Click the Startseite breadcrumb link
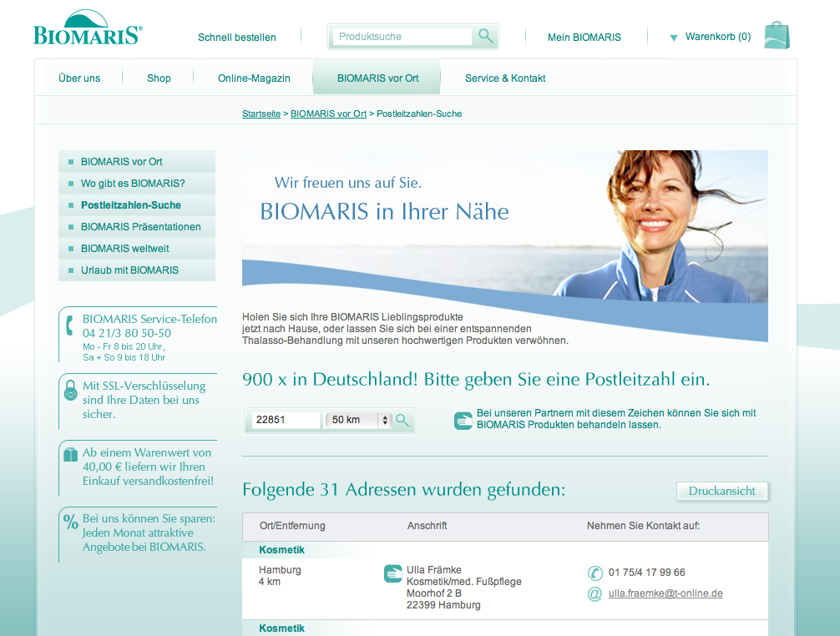Screen dimensions: 840x636 [261, 114]
